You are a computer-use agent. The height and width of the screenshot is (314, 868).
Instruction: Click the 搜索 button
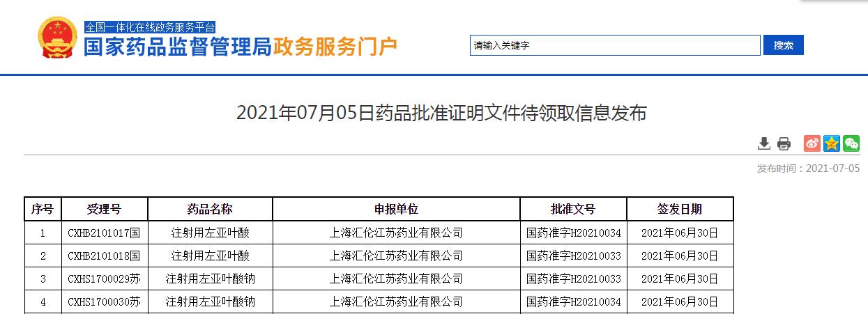[x=784, y=45]
